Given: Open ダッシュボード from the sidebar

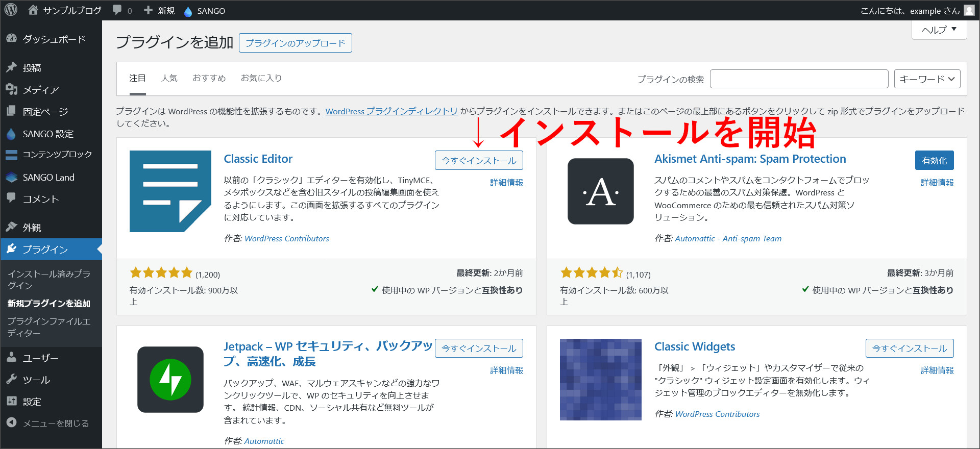Looking at the screenshot, I should click(54, 39).
